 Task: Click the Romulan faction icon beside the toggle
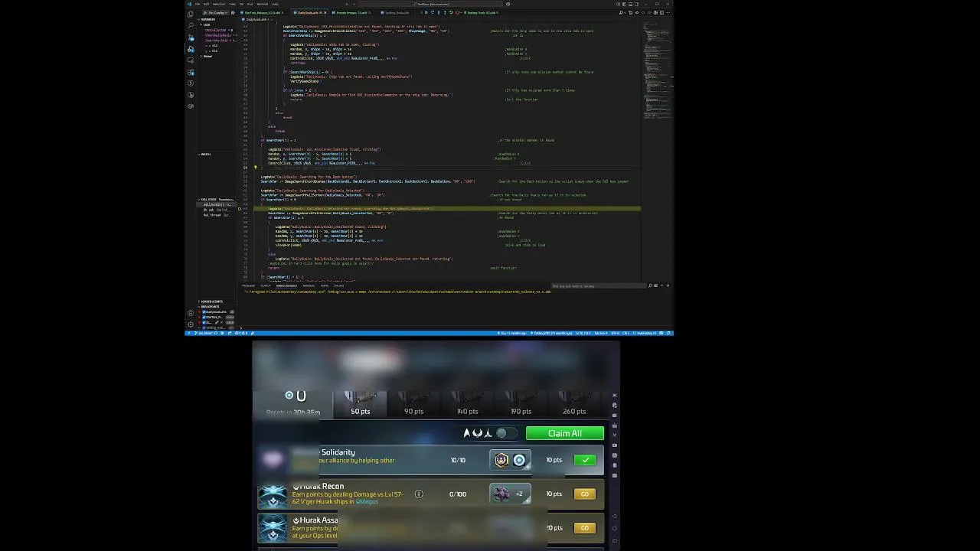coord(477,433)
